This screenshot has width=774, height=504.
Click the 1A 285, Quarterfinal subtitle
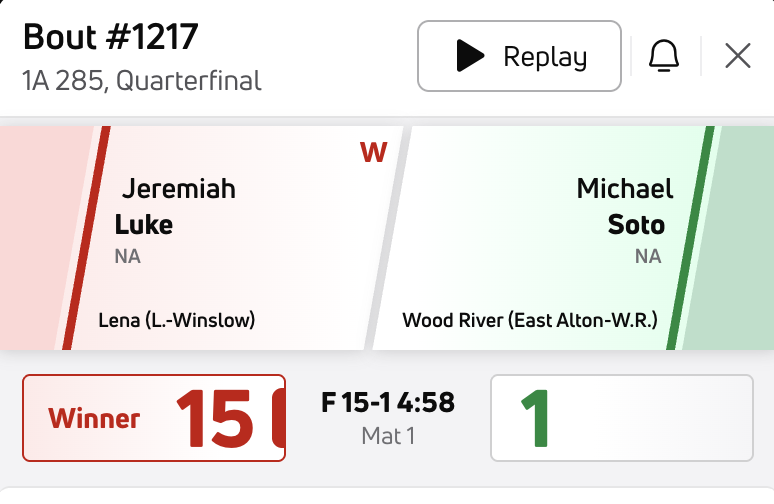click(141, 80)
